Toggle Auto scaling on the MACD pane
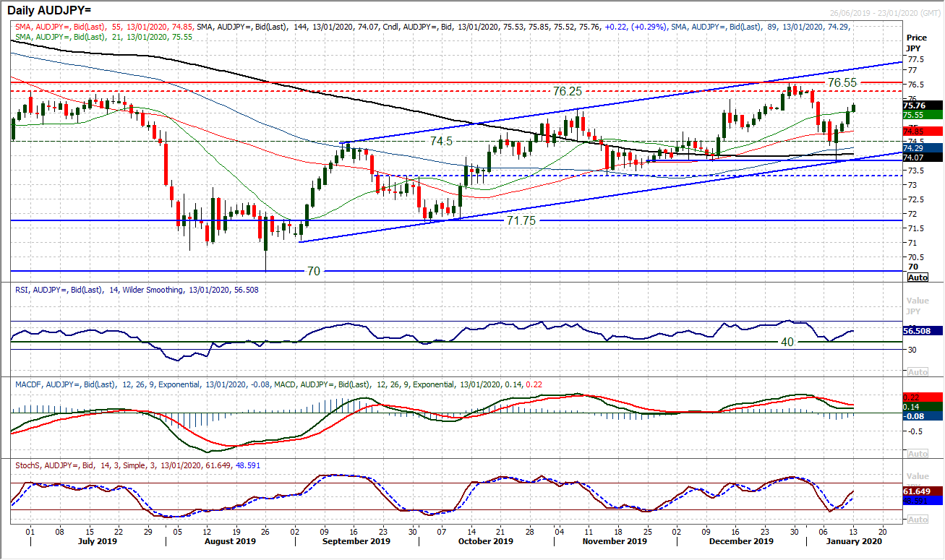 [x=918, y=453]
